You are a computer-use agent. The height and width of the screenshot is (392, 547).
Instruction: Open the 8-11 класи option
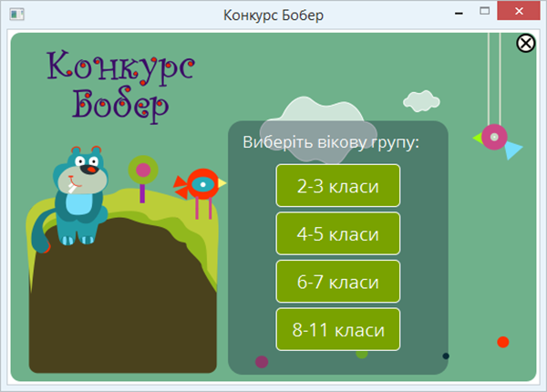[337, 330]
